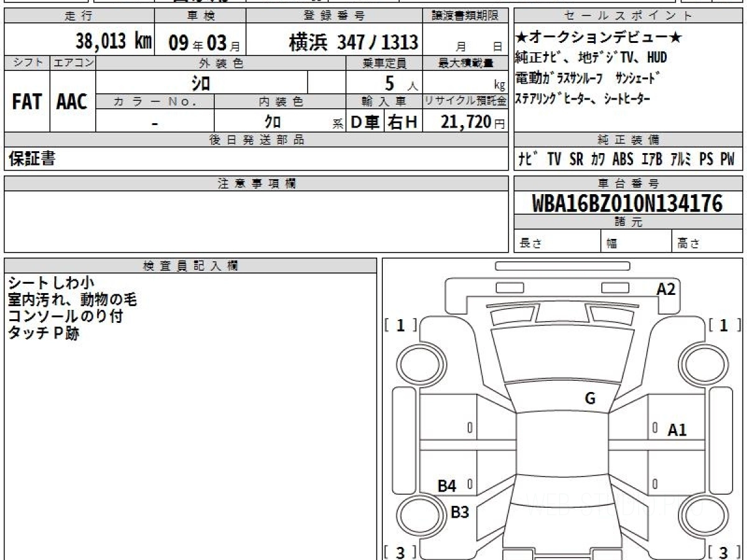Click the rear-left tire [3] label
Image resolution: width=747 pixels, height=560 pixels.
pyautogui.click(x=400, y=551)
